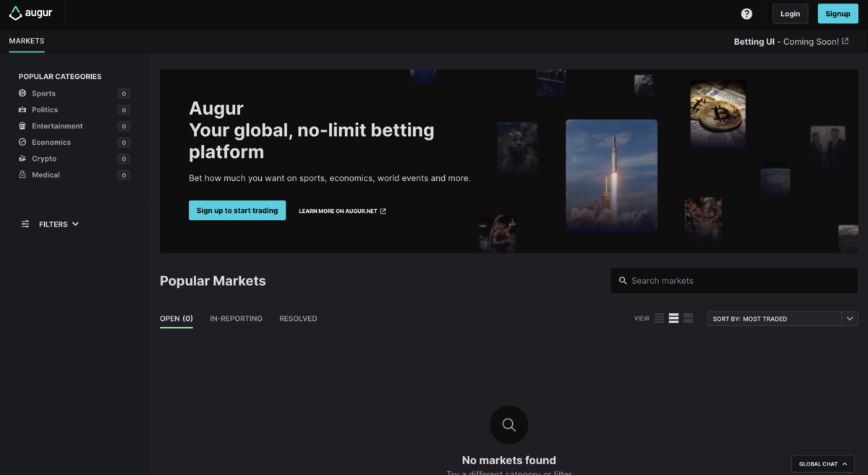The image size is (868, 475).
Task: Click the Augur logo
Action: [x=29, y=13]
